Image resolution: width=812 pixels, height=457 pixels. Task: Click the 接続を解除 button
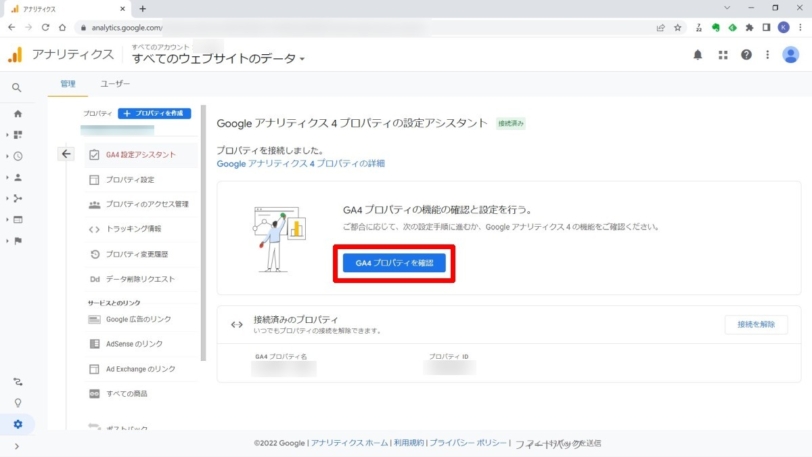[756, 324]
